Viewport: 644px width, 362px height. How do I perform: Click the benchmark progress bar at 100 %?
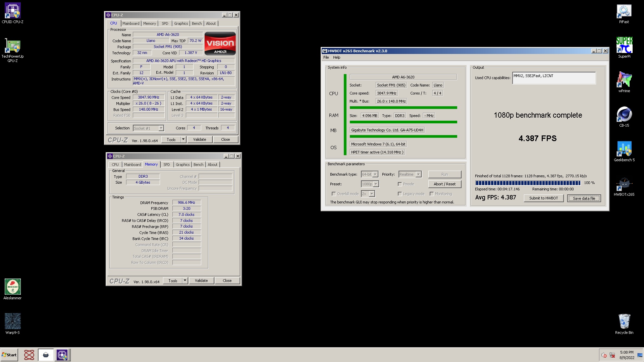[528, 183]
